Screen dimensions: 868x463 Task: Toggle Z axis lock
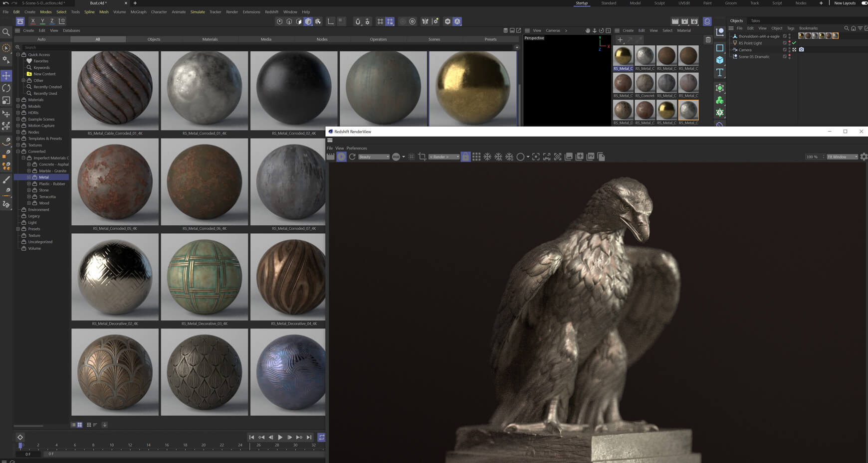[x=52, y=21]
